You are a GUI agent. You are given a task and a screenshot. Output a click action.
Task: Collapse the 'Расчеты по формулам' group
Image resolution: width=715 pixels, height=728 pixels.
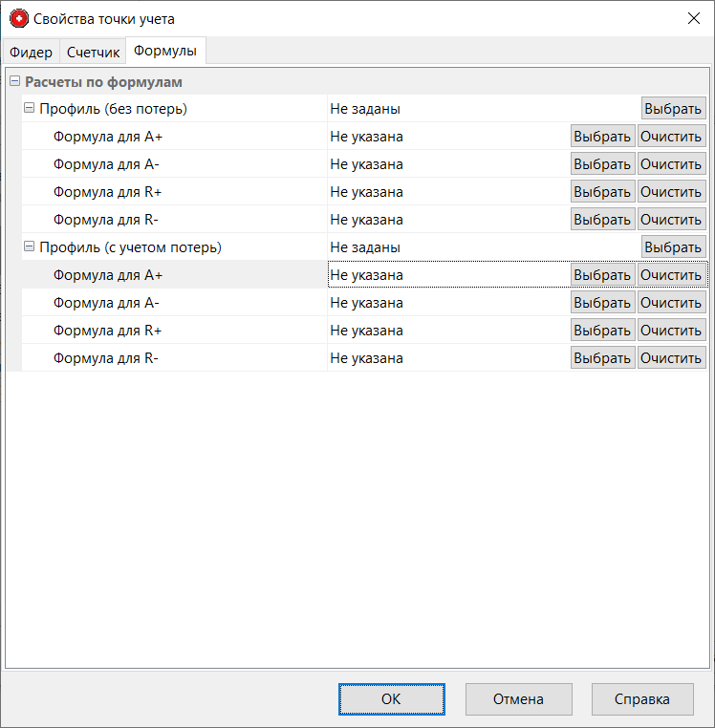pos(14,82)
